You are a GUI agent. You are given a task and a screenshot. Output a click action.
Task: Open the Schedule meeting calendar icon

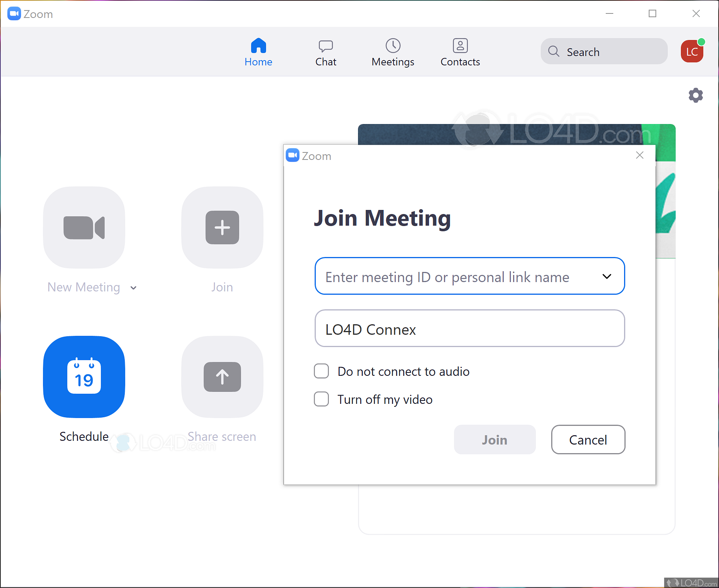84,377
